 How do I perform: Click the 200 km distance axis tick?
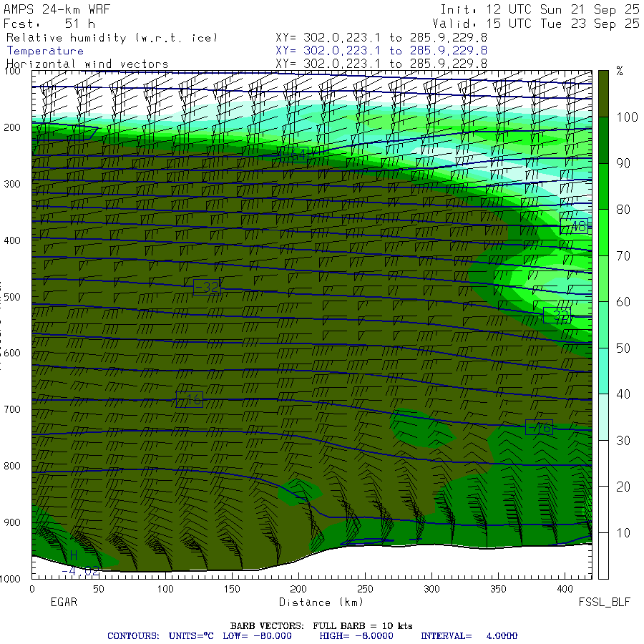click(x=298, y=589)
